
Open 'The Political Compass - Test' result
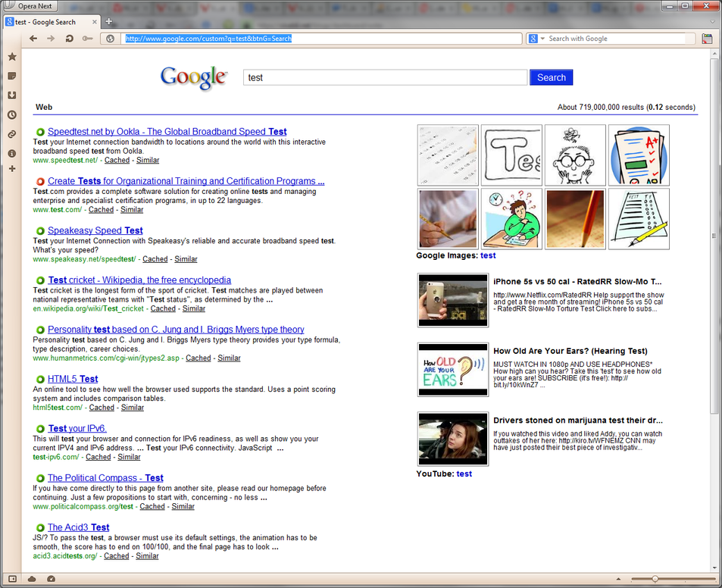pos(105,478)
